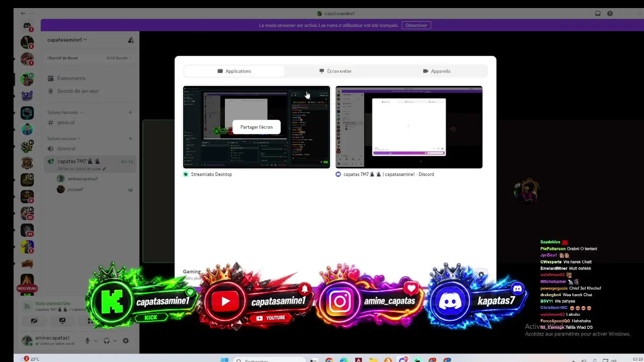Click aminecapatas1 avatar in user panel
Image resolution: width=644 pixels, height=362 pixels.
point(27,340)
